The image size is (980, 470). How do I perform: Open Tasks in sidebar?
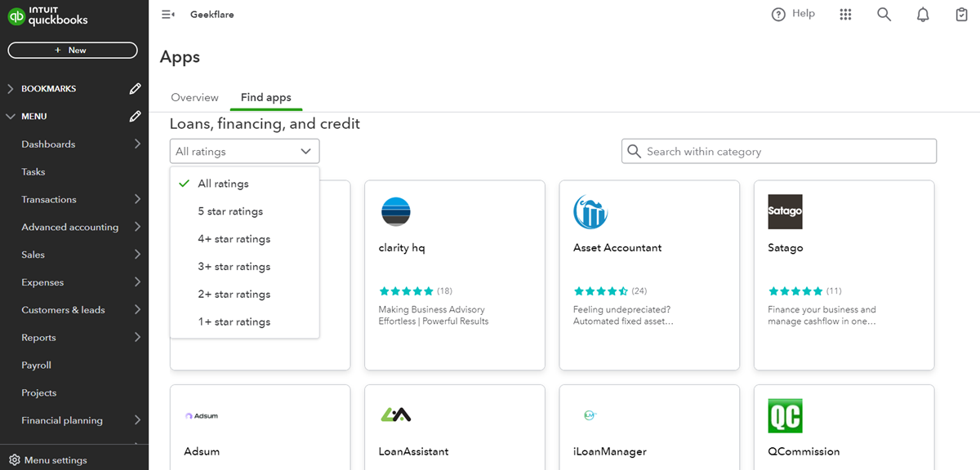click(33, 171)
